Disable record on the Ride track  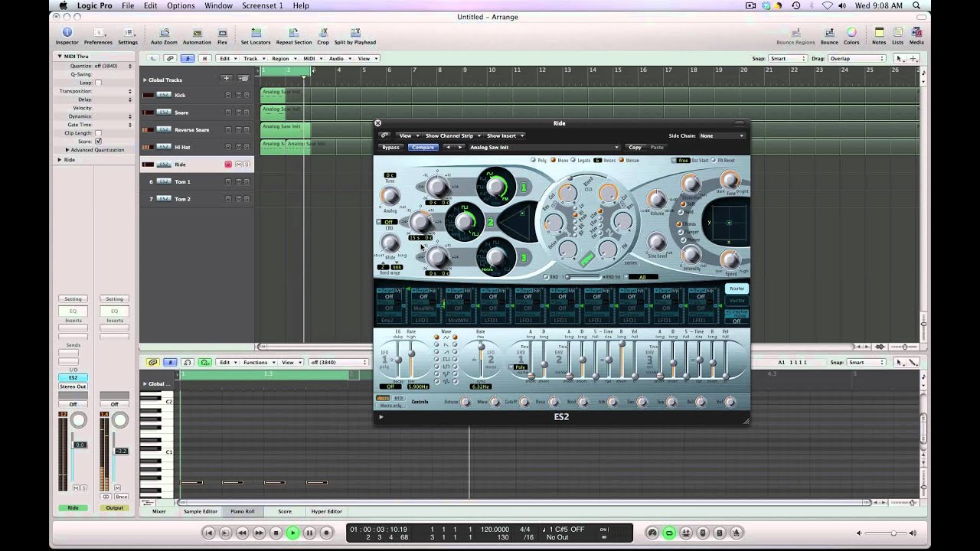coord(227,165)
